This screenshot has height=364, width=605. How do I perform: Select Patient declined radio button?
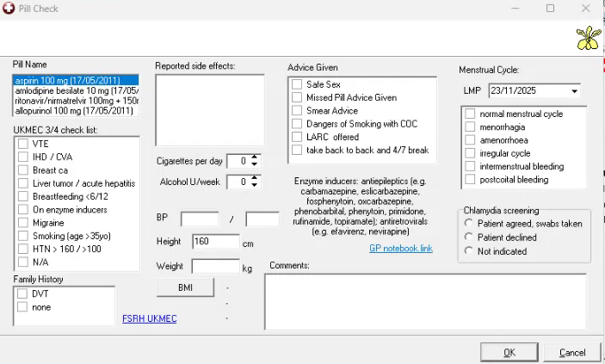(x=469, y=237)
